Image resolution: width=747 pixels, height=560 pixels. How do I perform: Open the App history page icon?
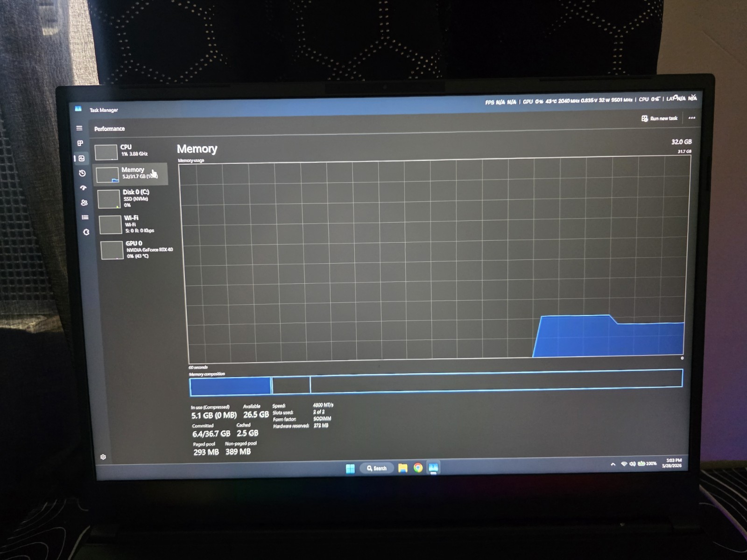coord(82,173)
